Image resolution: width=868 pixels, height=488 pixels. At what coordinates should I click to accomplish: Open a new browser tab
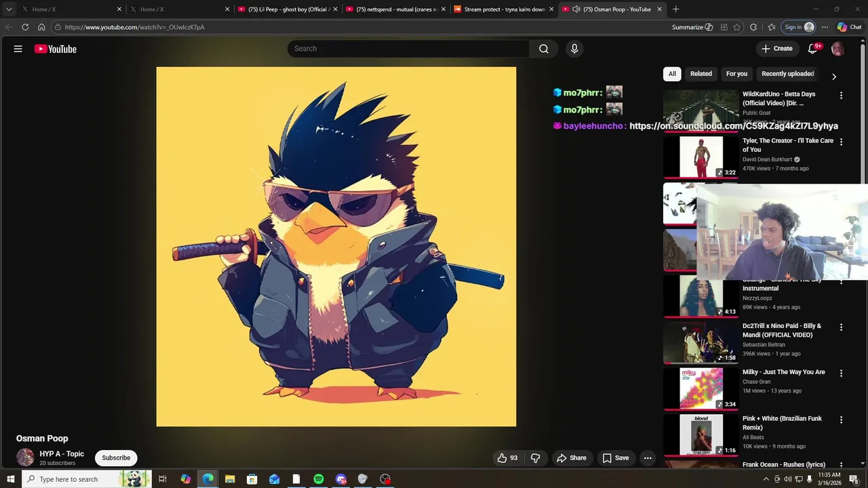tap(675, 9)
